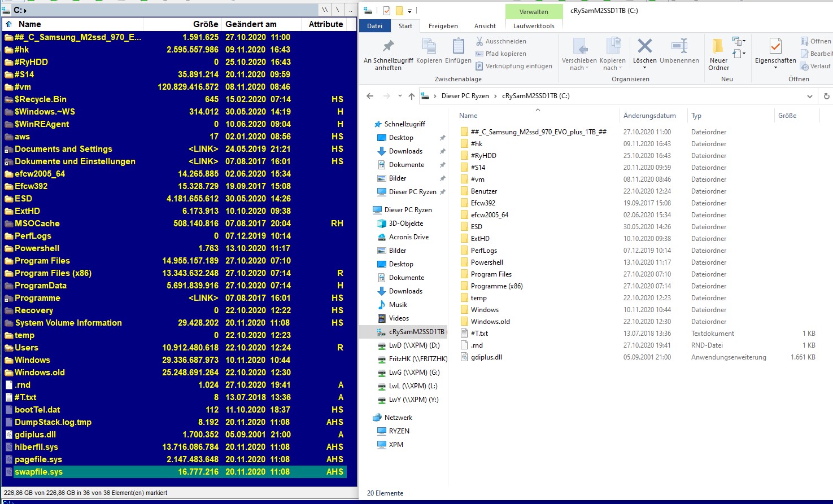Expand the Löschen dropdown arrow
The height and width of the screenshot is (504, 833).
click(x=644, y=68)
